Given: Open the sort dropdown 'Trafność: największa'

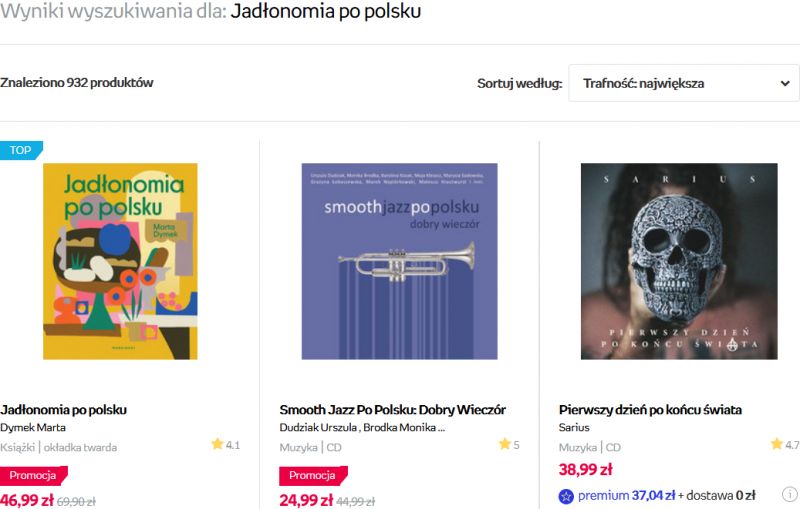Looking at the screenshot, I should 684,83.
